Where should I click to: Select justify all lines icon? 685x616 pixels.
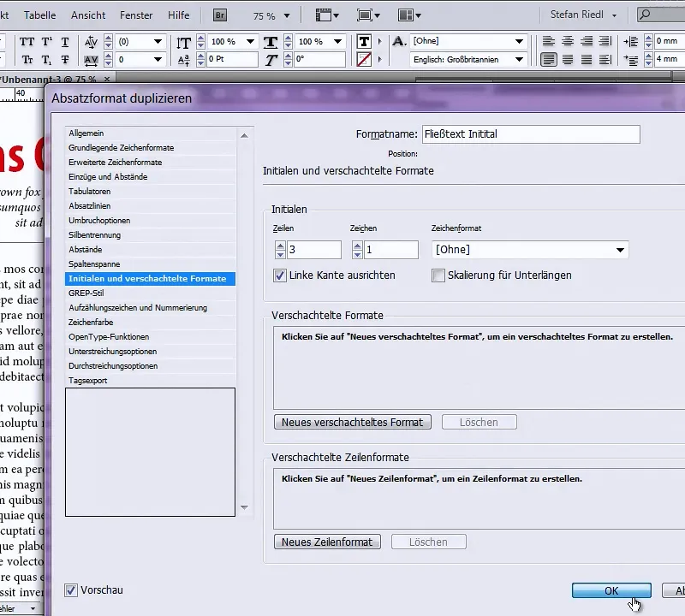[605, 59]
